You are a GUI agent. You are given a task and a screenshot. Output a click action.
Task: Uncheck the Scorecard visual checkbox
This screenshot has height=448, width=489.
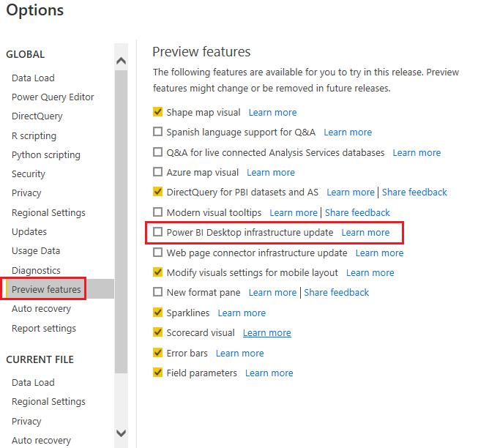coord(158,332)
